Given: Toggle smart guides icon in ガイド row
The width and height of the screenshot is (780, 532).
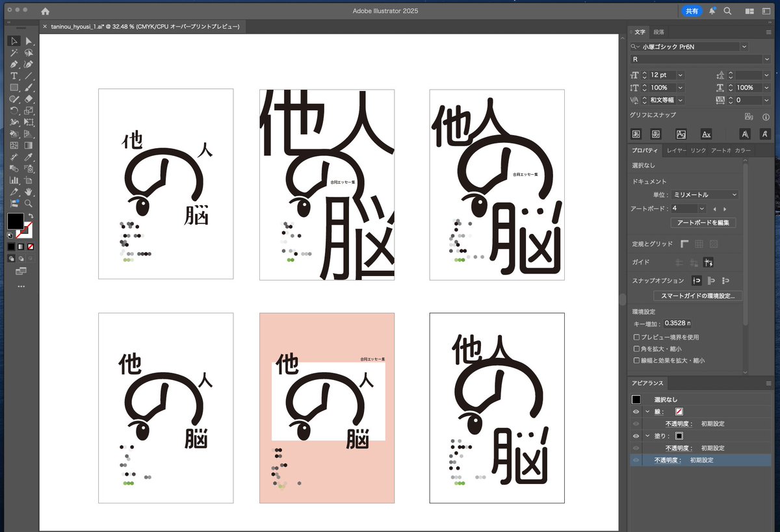Looking at the screenshot, I should 708,262.
